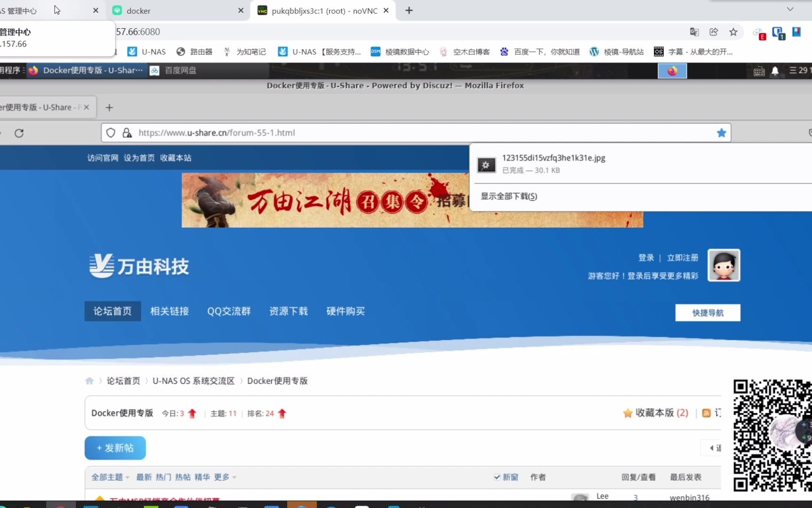Click the Firefox bookmark star
Screen dimensions: 812x508
point(721,133)
